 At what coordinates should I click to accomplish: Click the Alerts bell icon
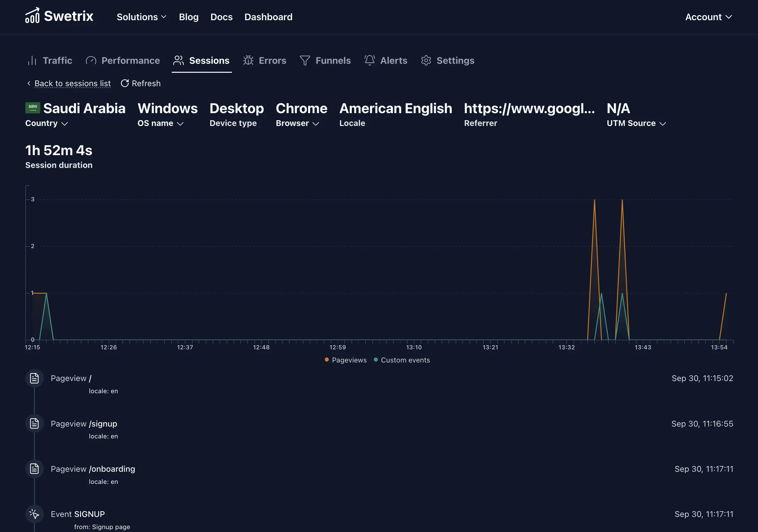click(x=369, y=60)
